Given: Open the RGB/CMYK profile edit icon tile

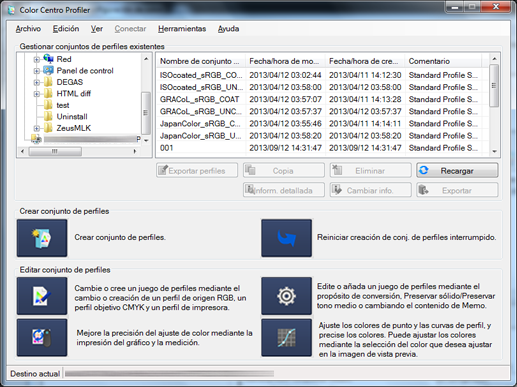Looking at the screenshot, I should point(42,296).
